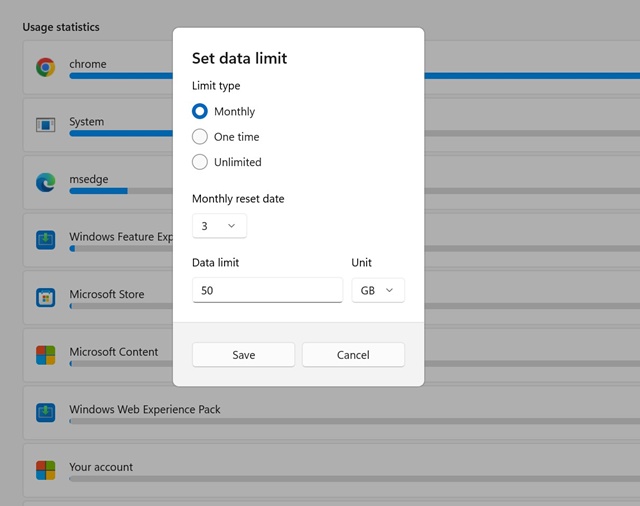Click the Microsoft Store icon
The image size is (640, 506).
(45, 297)
